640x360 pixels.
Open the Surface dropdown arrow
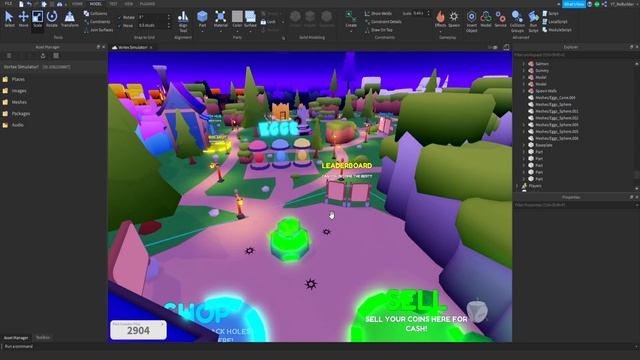click(250, 30)
